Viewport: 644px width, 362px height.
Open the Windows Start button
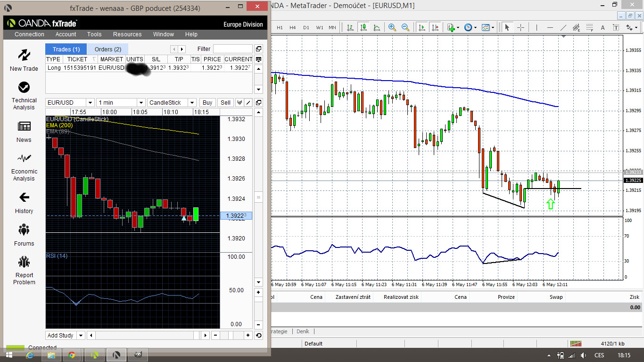pyautogui.click(x=8, y=355)
